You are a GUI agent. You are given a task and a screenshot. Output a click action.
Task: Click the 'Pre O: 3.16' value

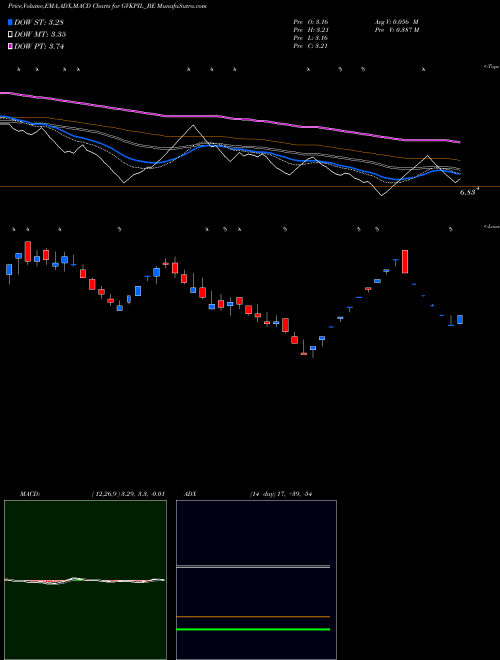click(311, 22)
